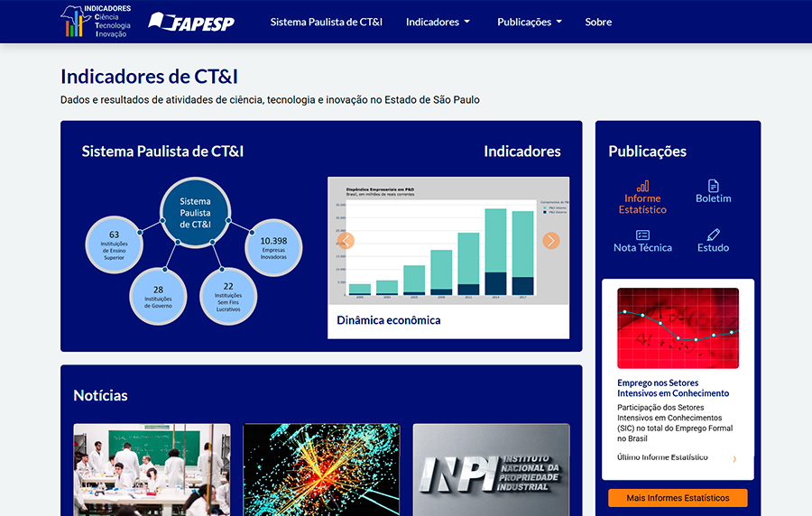This screenshot has width=812, height=516.
Task: Open Sistema Paulista de CT&I menu item
Action: [x=326, y=22]
